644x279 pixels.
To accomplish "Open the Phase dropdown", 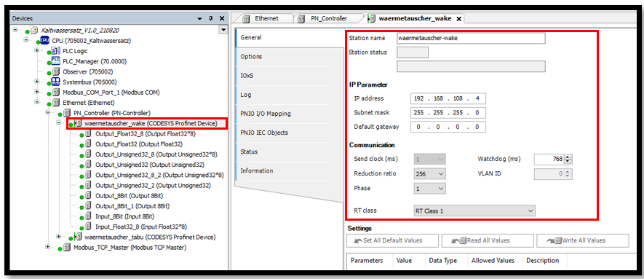I will (429, 188).
